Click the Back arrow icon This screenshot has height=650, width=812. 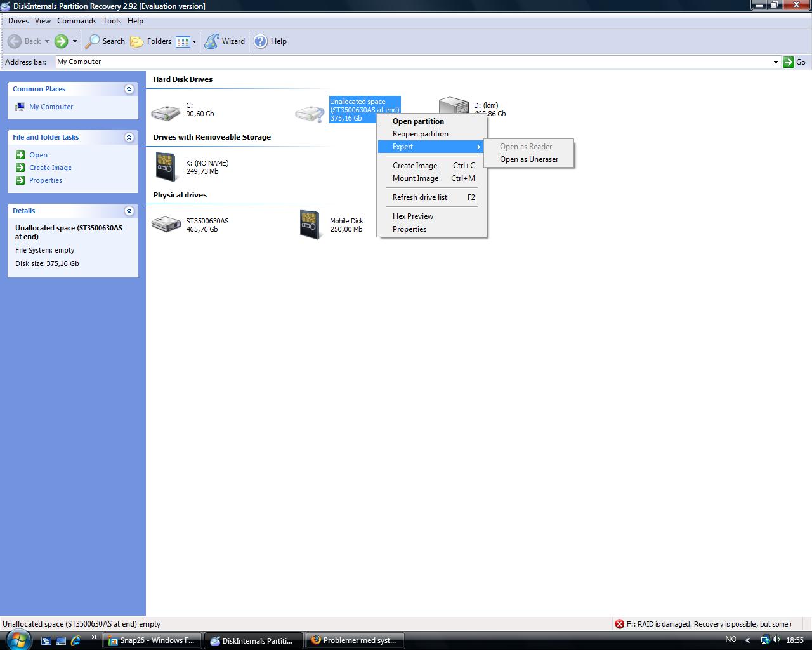click(15, 41)
